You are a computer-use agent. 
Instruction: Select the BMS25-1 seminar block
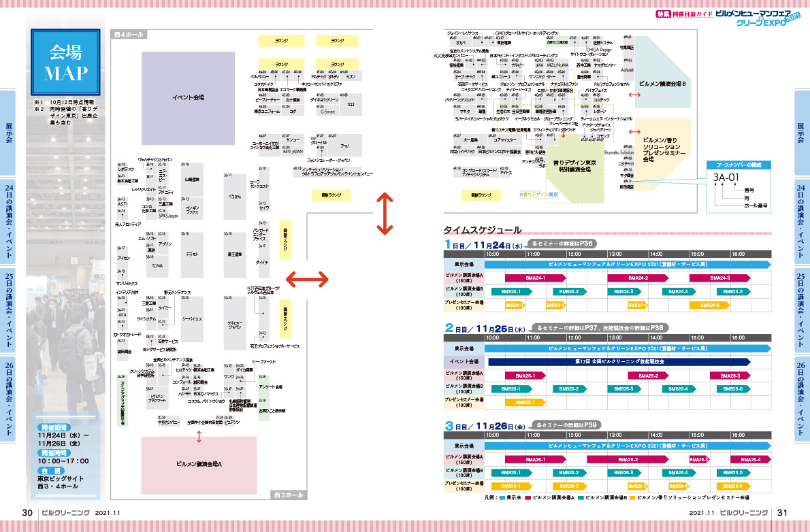click(x=525, y=402)
